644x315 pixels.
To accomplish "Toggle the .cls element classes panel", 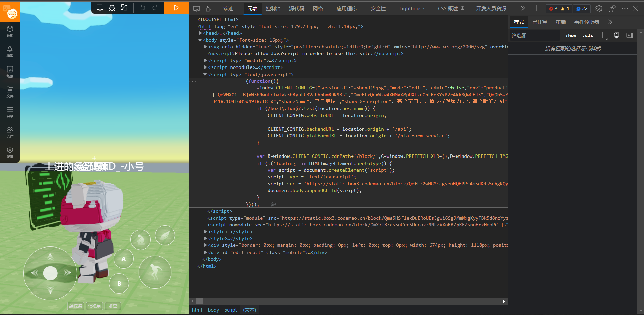I will [588, 35].
